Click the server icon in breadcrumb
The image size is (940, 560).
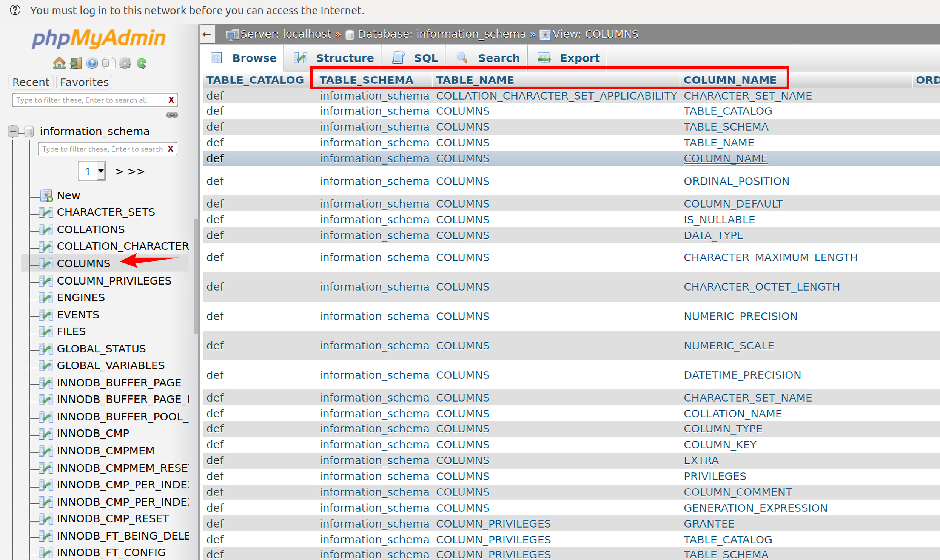pyautogui.click(x=232, y=35)
